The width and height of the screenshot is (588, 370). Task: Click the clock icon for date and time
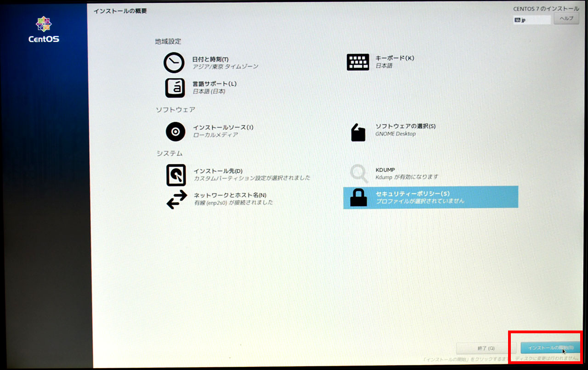point(174,63)
